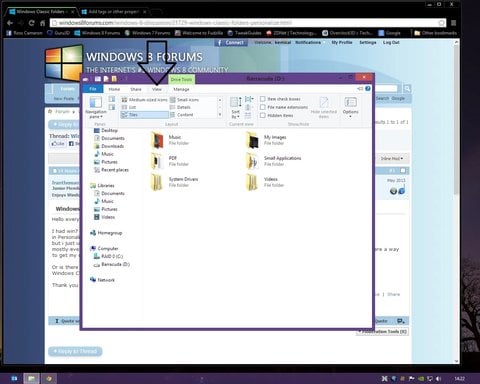Image resolution: width=480 pixels, height=384 pixels.
Task: Open the Sort by dropdown
Action: coord(236,107)
